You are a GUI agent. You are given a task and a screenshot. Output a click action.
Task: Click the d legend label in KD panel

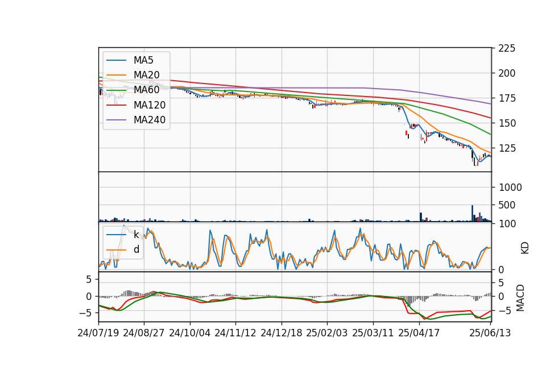pos(136,249)
